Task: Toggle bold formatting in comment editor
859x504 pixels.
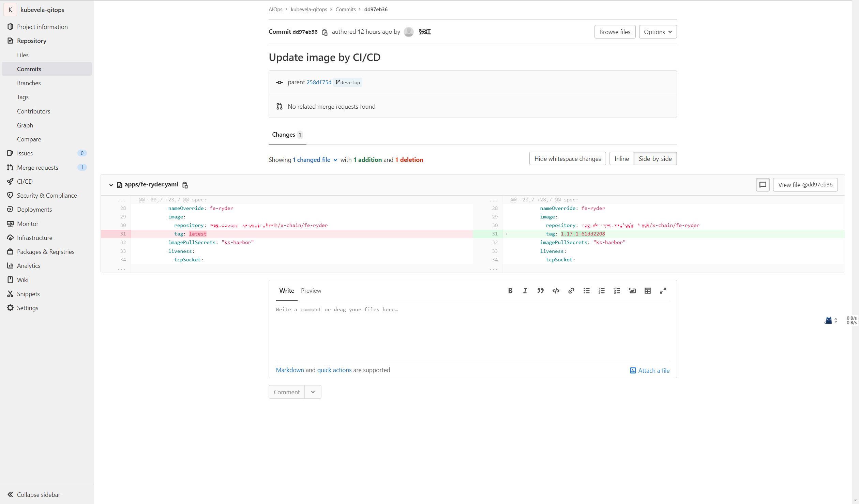Action: point(510,290)
